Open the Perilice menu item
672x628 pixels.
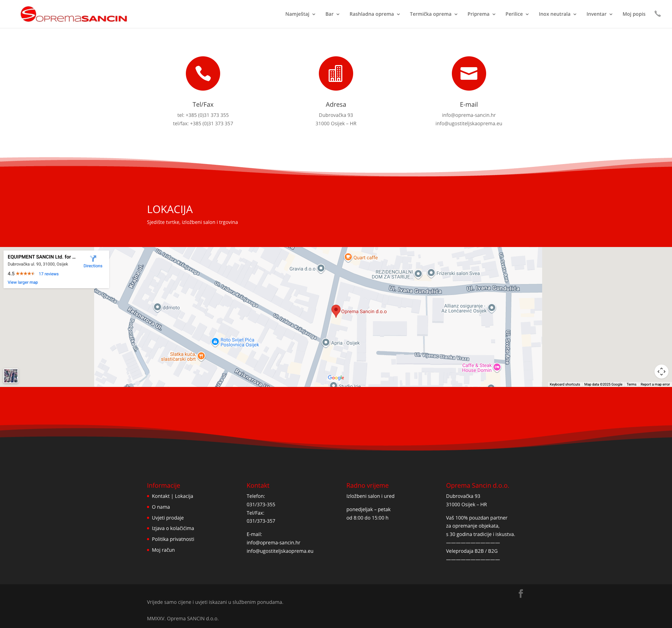(x=517, y=14)
